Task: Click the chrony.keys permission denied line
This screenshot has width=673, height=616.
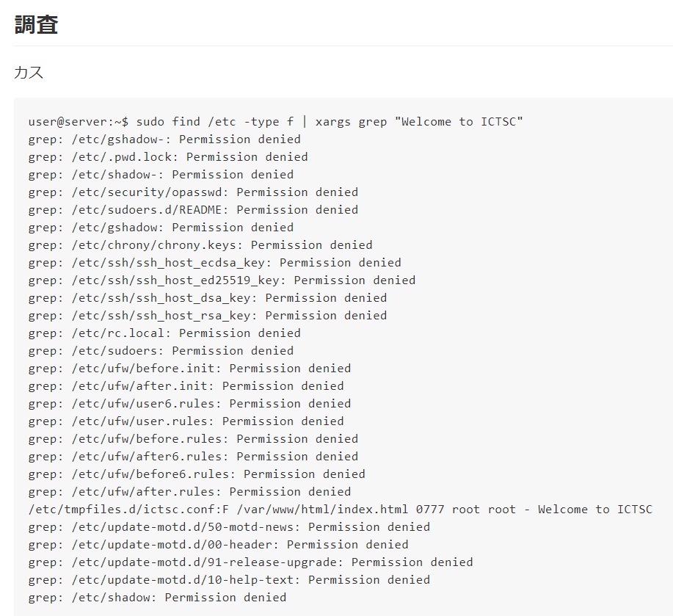Action: click(x=200, y=245)
